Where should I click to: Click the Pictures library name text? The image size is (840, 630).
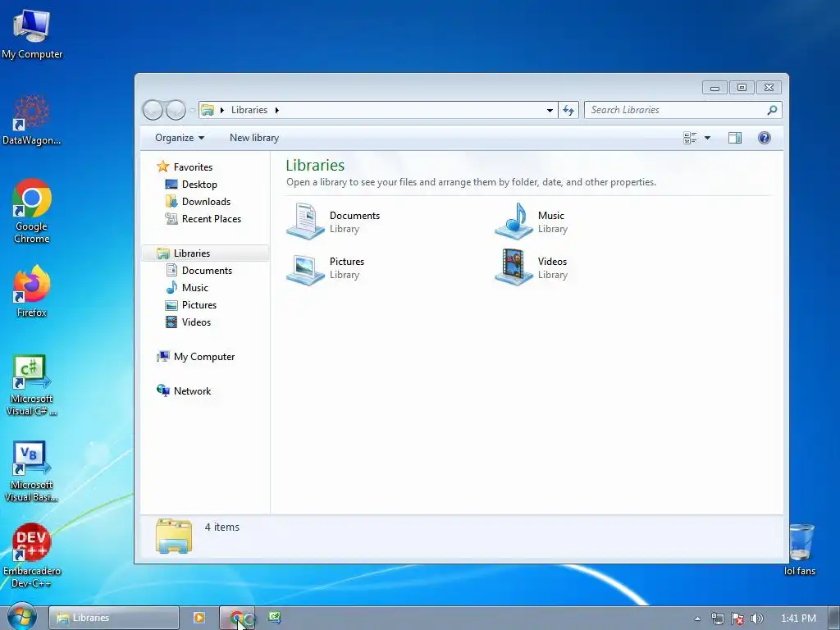(x=347, y=262)
